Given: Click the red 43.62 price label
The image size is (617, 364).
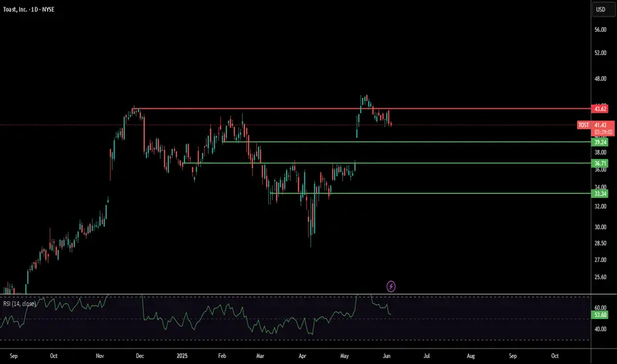Looking at the screenshot, I should point(600,109).
